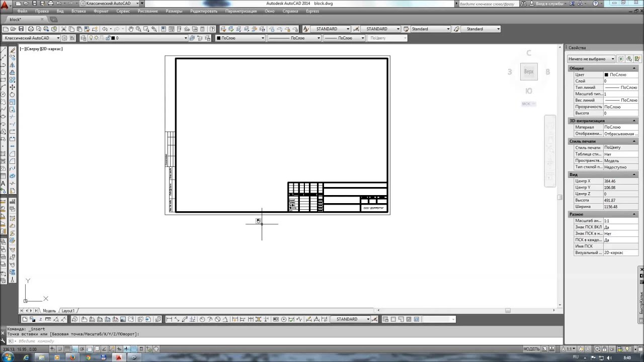Collapse the Общие section in Properties
The height and width of the screenshot is (362, 644).
tap(635, 68)
